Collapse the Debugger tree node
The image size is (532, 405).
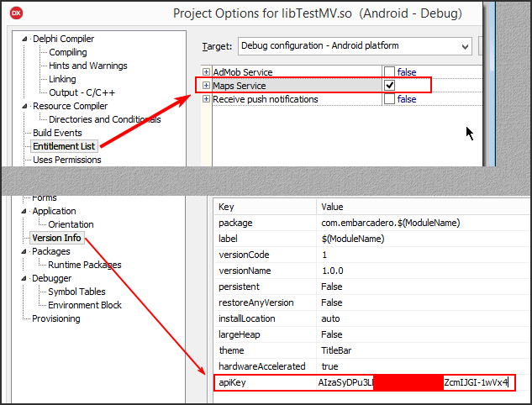point(24,278)
